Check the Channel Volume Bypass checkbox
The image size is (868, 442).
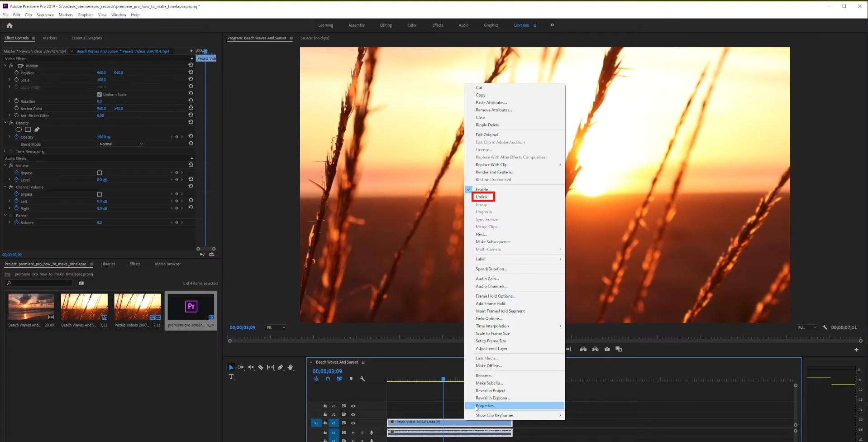coord(100,194)
